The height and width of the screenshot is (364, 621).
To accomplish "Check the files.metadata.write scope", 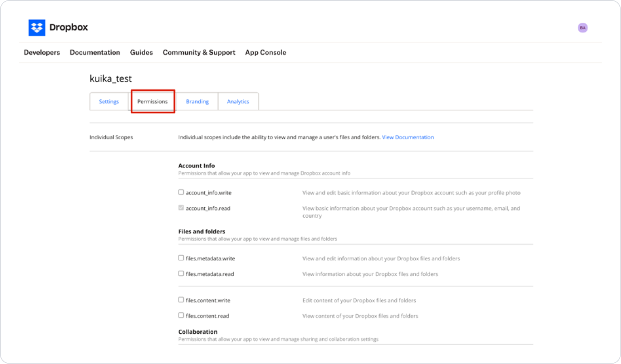I will tap(181, 258).
